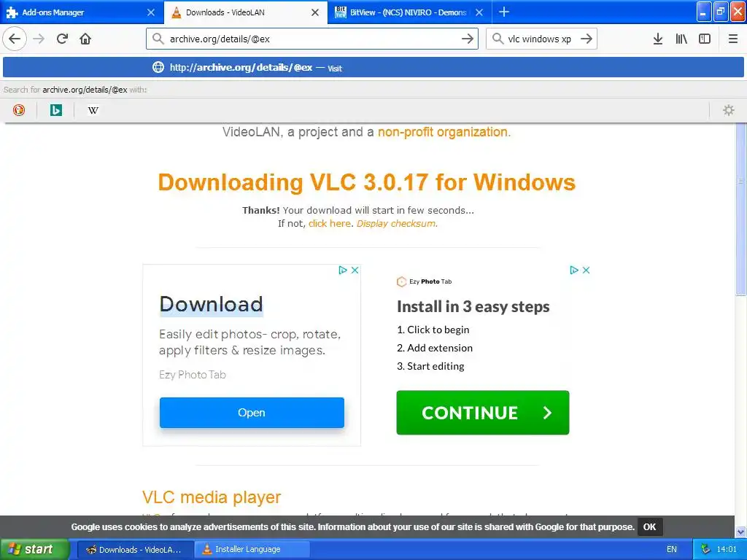Open AdChoices info on Ezy Photo ad
Image resolution: width=747 pixels, height=560 pixels.
tap(574, 270)
